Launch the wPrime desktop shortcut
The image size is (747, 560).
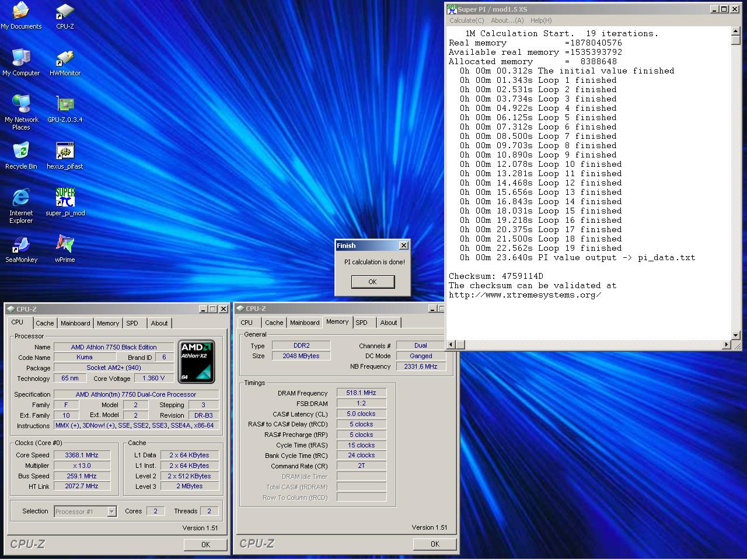click(65, 249)
